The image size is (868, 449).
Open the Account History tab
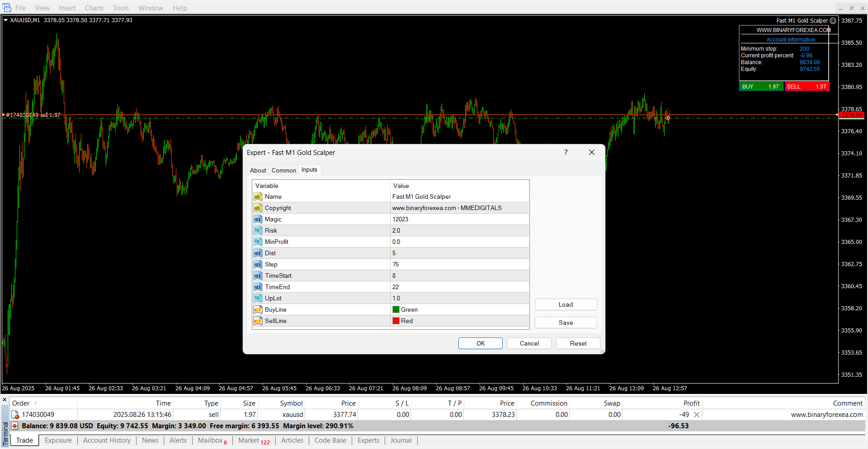(107, 440)
